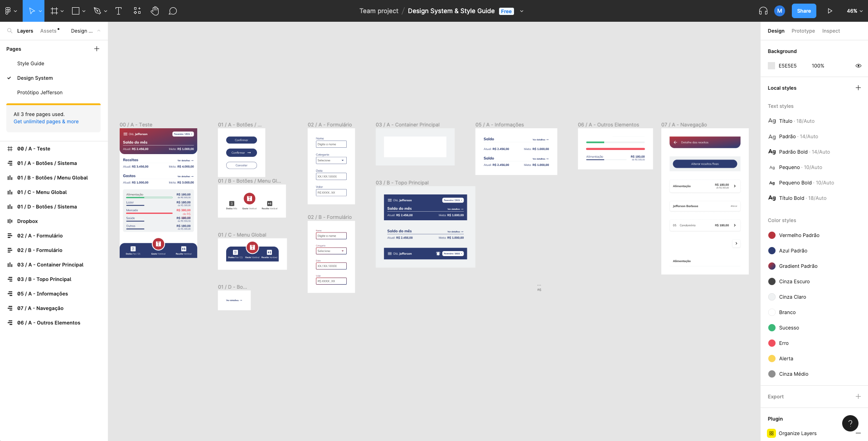
Task: Click frame icon of 00 / A - Teste layer
Action: point(10,149)
